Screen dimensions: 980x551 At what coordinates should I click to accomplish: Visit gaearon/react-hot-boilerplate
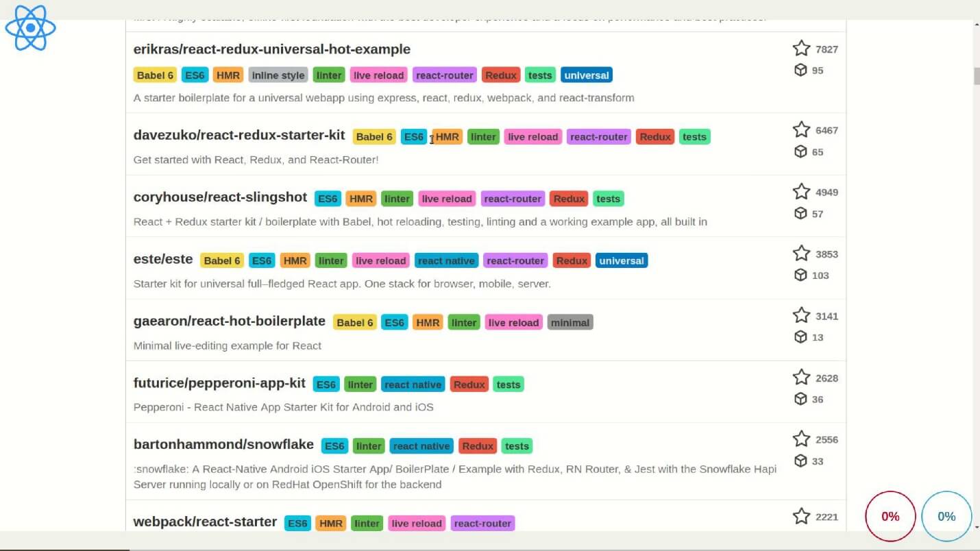click(x=230, y=321)
